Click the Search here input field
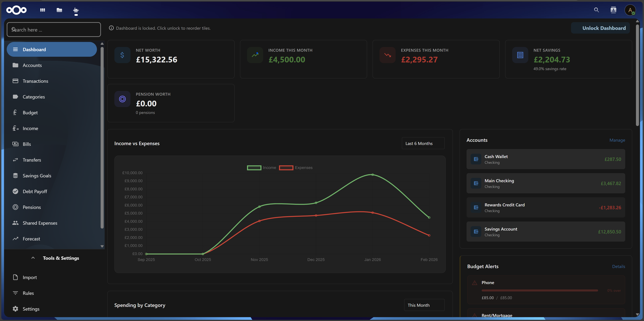This screenshot has width=644, height=321. click(x=54, y=30)
